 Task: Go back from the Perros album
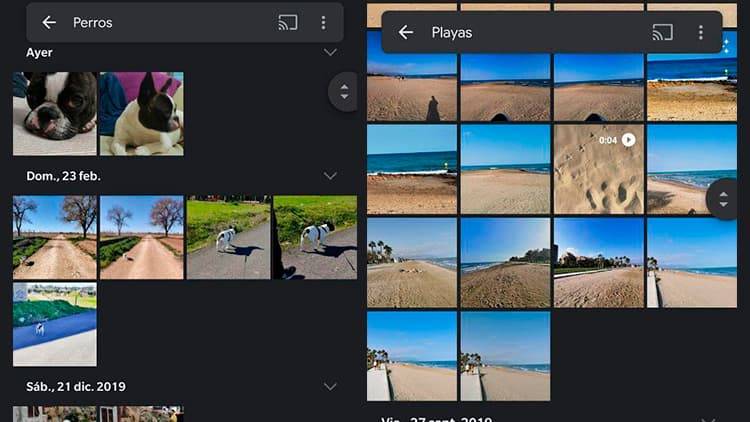pos(49,22)
